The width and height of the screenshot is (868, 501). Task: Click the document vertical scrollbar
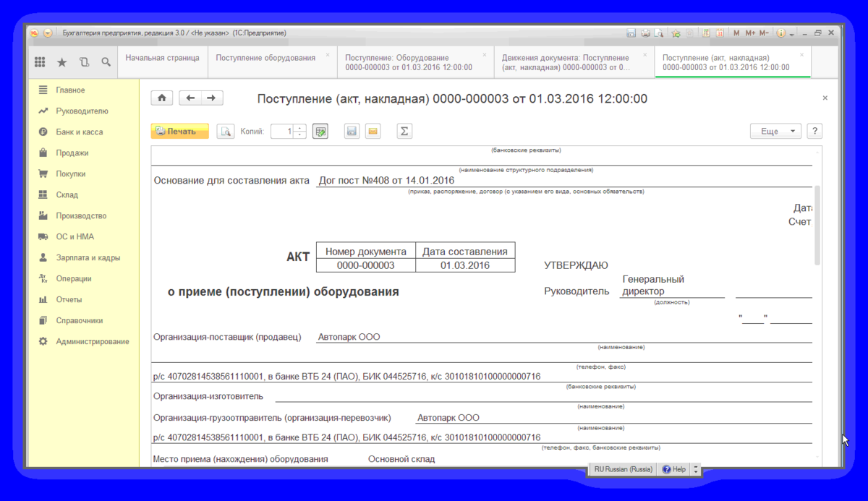[818, 225]
